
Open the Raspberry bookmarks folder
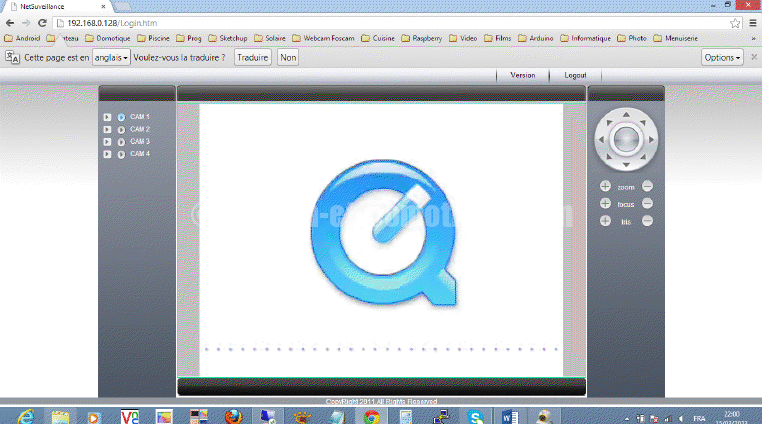pyautogui.click(x=421, y=38)
